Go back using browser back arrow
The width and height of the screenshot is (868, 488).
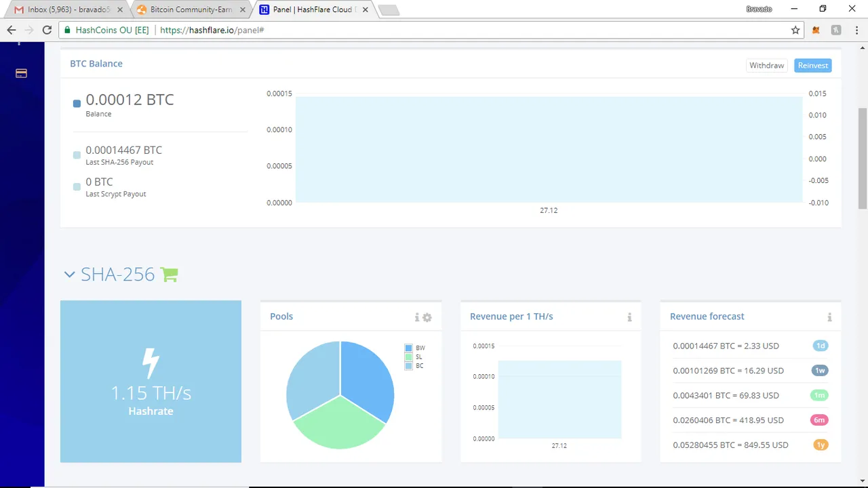(11, 30)
